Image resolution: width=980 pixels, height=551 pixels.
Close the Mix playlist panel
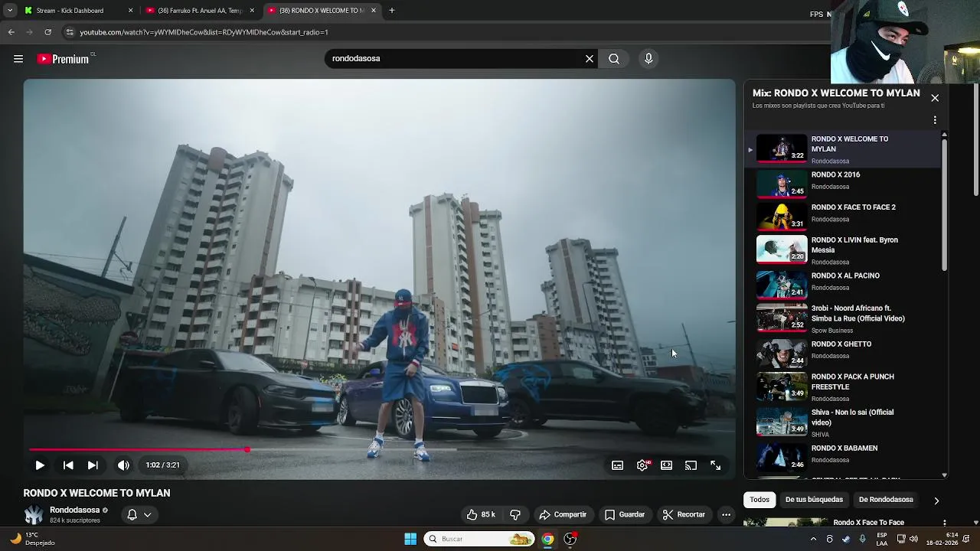935,98
